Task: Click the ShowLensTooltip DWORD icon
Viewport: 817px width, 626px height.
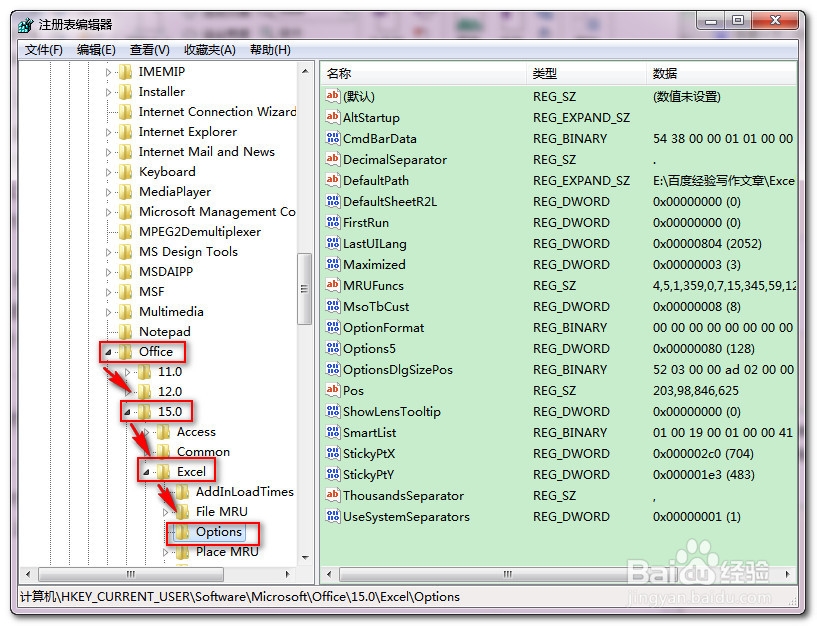Action: (x=332, y=411)
